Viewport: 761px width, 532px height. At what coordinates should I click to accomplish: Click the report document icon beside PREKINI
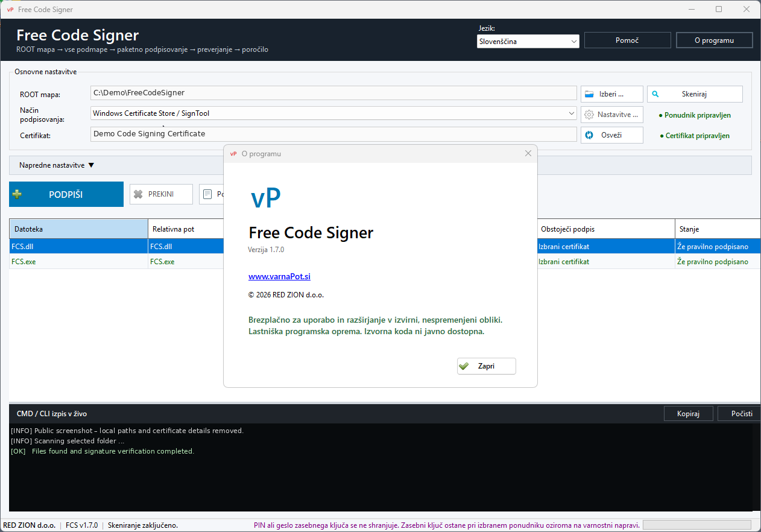(x=207, y=194)
